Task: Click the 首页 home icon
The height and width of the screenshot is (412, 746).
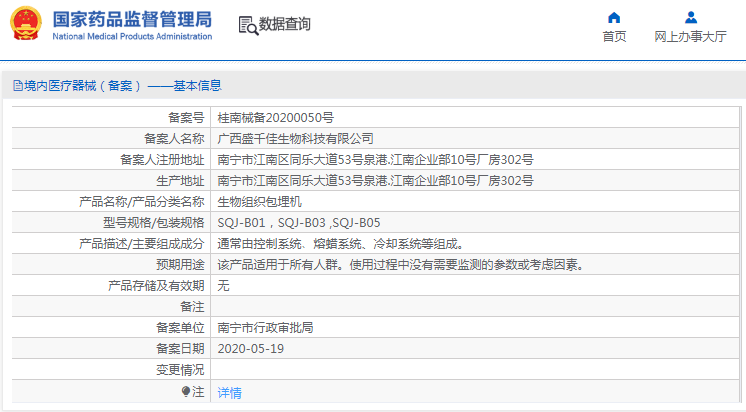Action: click(614, 17)
